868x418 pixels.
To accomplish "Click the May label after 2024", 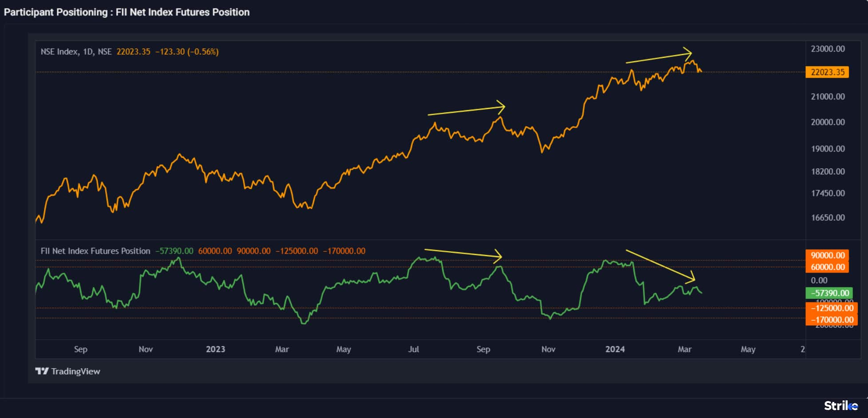I will pos(748,349).
